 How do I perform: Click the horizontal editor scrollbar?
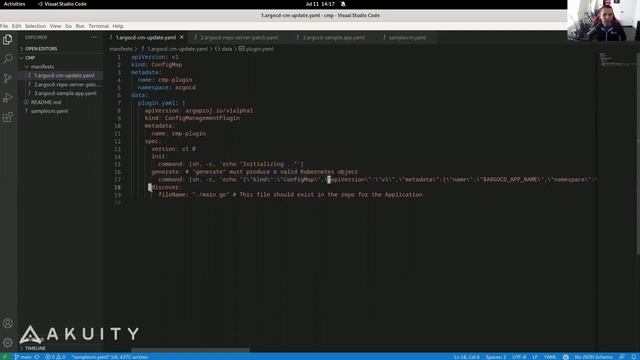[190, 350]
